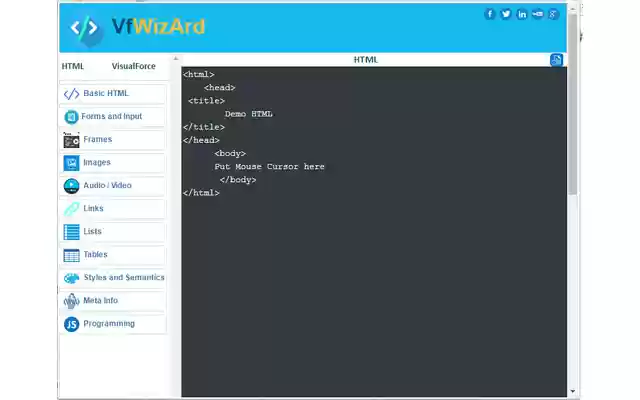This screenshot has width=640, height=400.
Task: Click the Basic HTML angle-bracket icon
Action: (x=71, y=94)
